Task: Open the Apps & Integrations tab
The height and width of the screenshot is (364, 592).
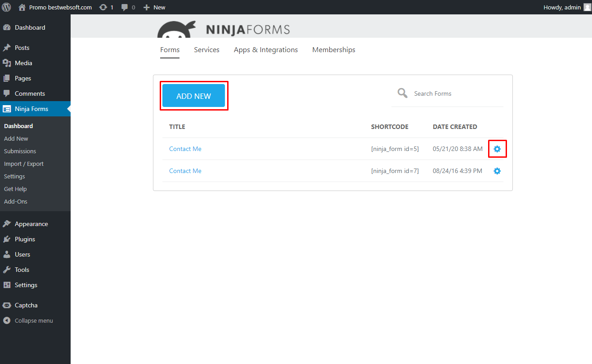Action: click(x=266, y=50)
